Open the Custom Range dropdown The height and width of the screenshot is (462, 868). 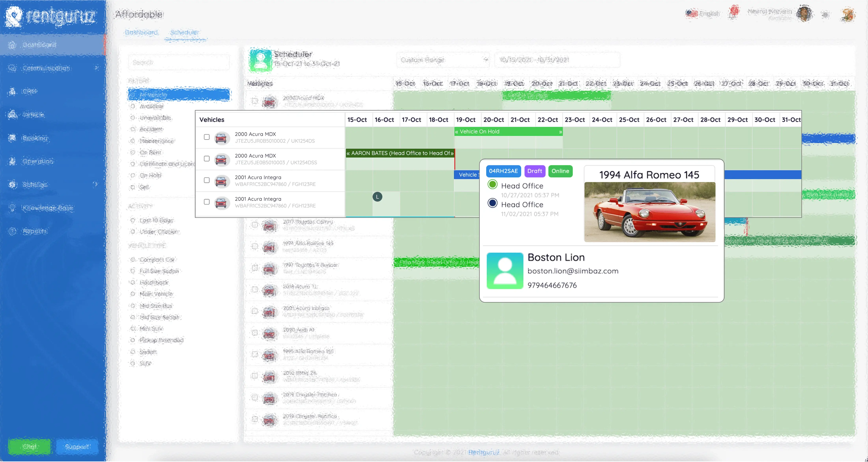[x=443, y=60]
